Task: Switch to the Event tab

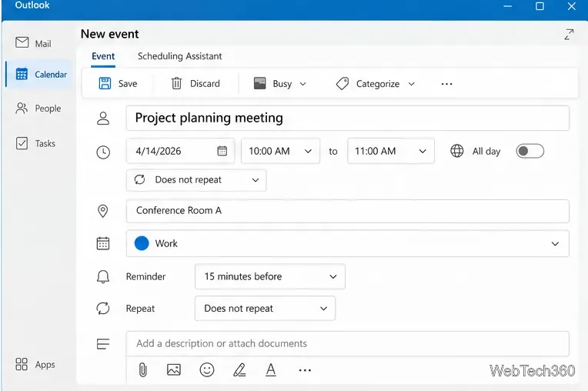Action: 103,56
